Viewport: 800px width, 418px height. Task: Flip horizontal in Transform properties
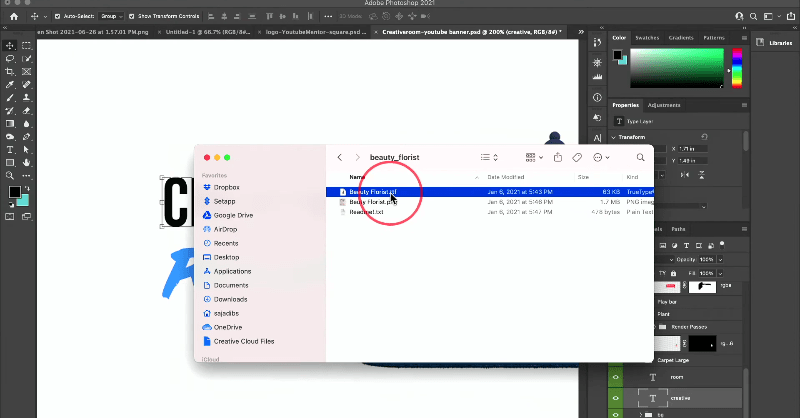(x=685, y=175)
